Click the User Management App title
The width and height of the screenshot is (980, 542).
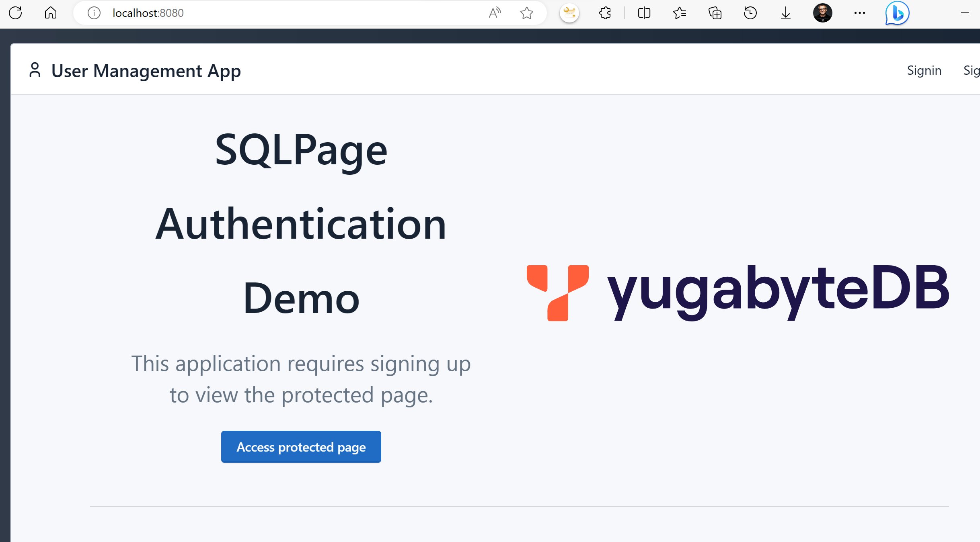tap(146, 71)
